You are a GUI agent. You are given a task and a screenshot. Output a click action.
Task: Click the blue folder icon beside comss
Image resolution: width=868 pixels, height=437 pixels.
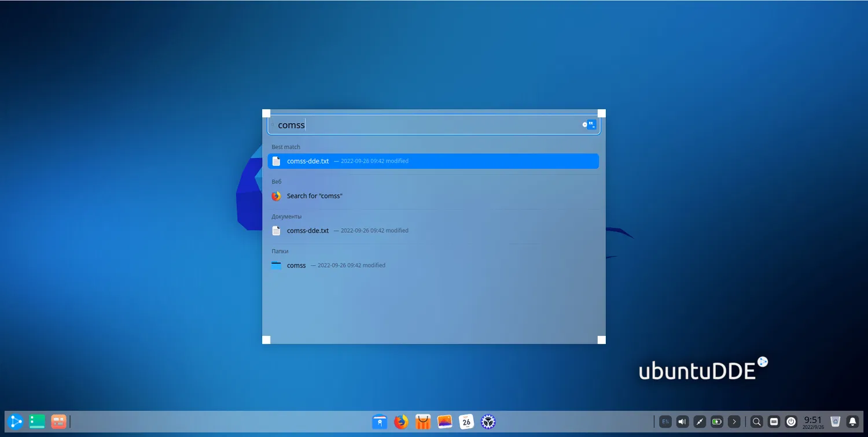click(276, 265)
